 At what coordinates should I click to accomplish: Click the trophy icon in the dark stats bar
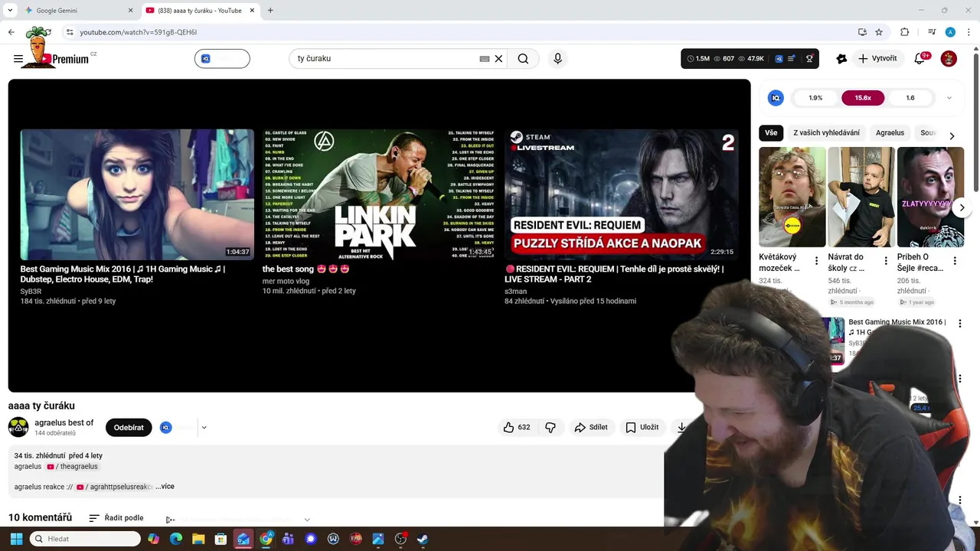pyautogui.click(x=809, y=58)
